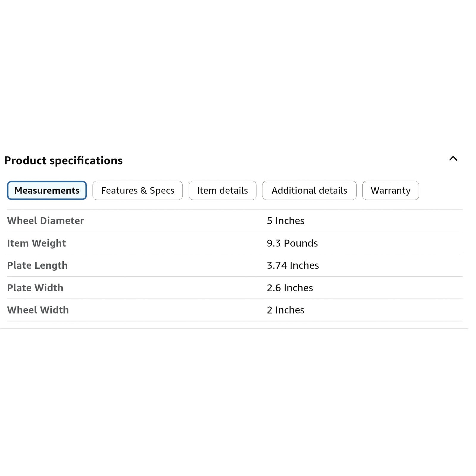Image resolution: width=476 pixels, height=476 pixels.
Task: Click the Plate Width label
Action: [35, 288]
